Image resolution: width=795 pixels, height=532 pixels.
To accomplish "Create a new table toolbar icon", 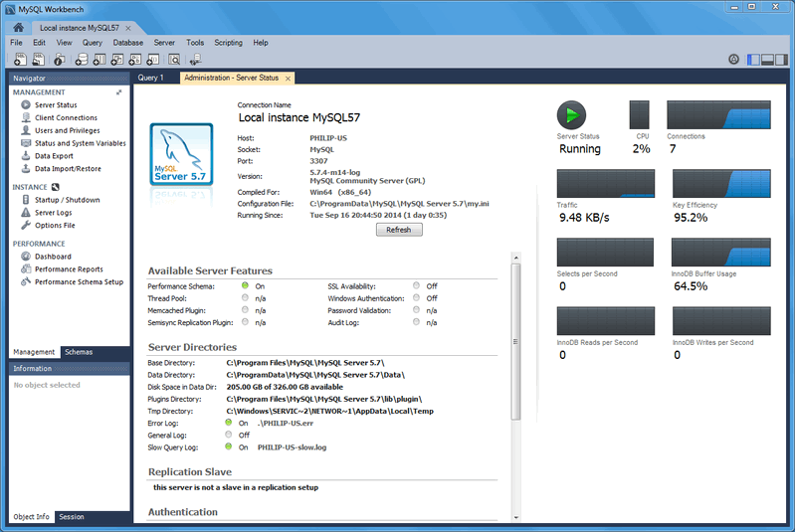I will click(x=99, y=60).
